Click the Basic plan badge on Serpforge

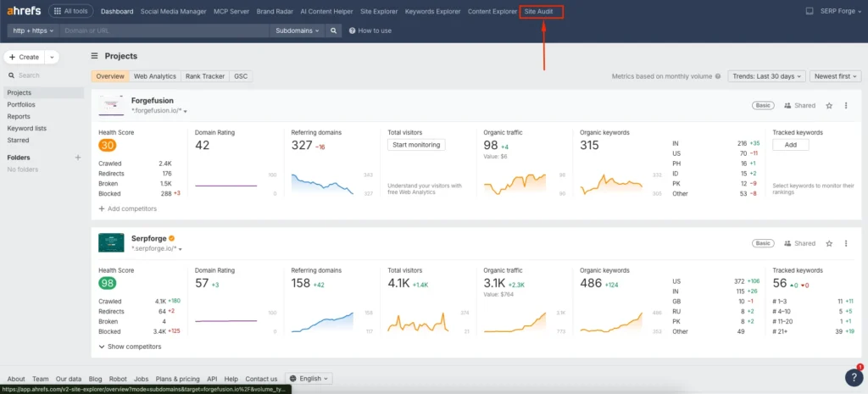(763, 243)
